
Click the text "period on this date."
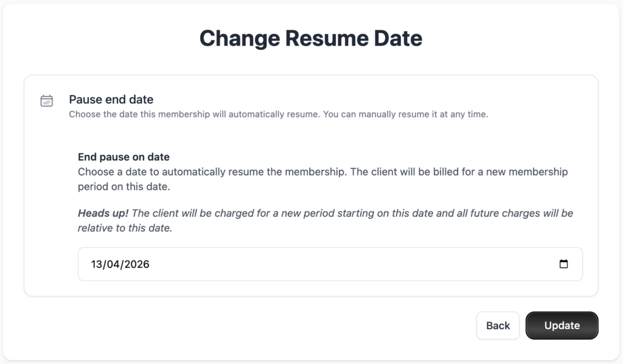pyautogui.click(x=124, y=187)
